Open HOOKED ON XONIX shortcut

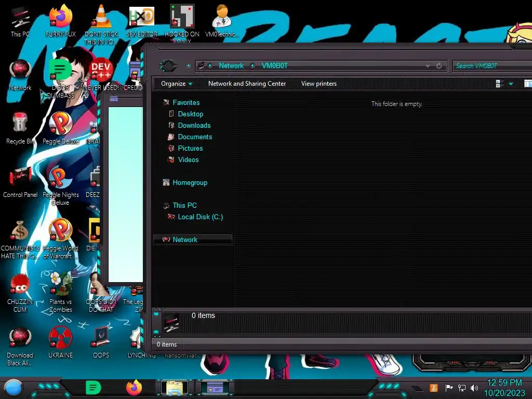click(182, 24)
